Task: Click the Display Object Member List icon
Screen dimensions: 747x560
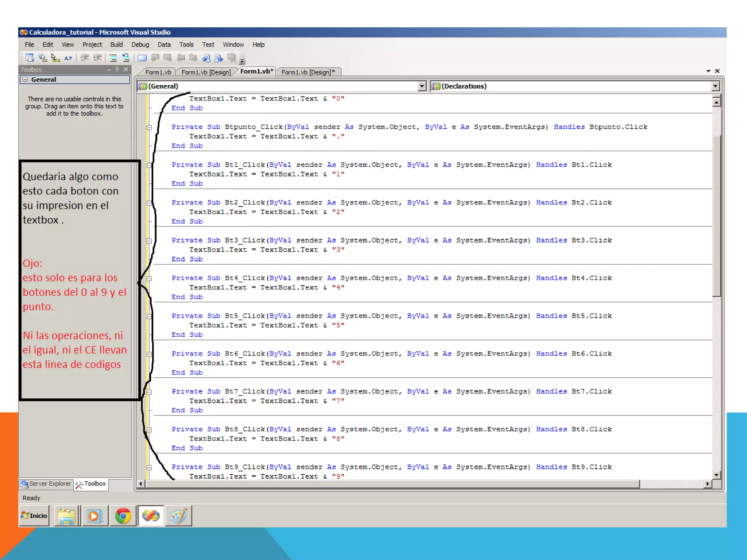Action: (x=30, y=58)
